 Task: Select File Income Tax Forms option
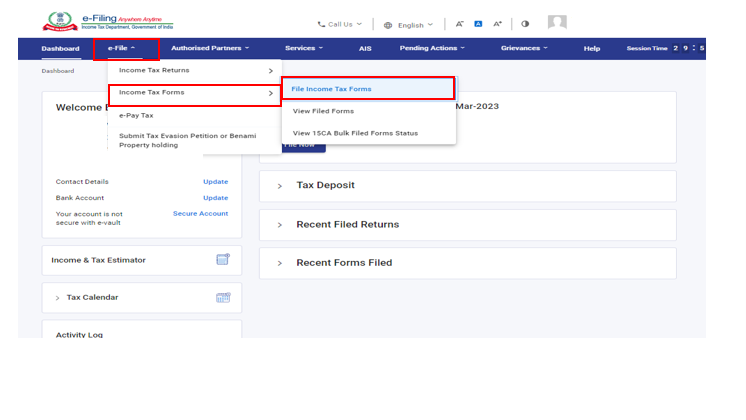point(331,89)
